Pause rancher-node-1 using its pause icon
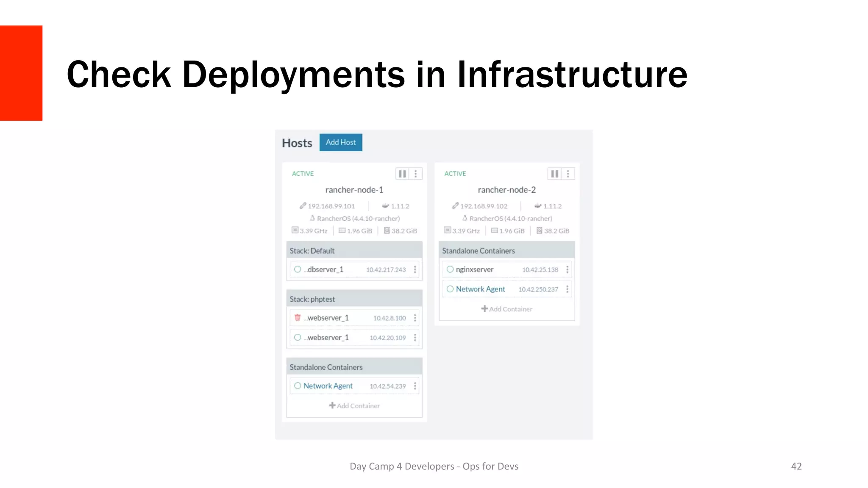Image resolution: width=868 pixels, height=488 pixels. coord(402,174)
